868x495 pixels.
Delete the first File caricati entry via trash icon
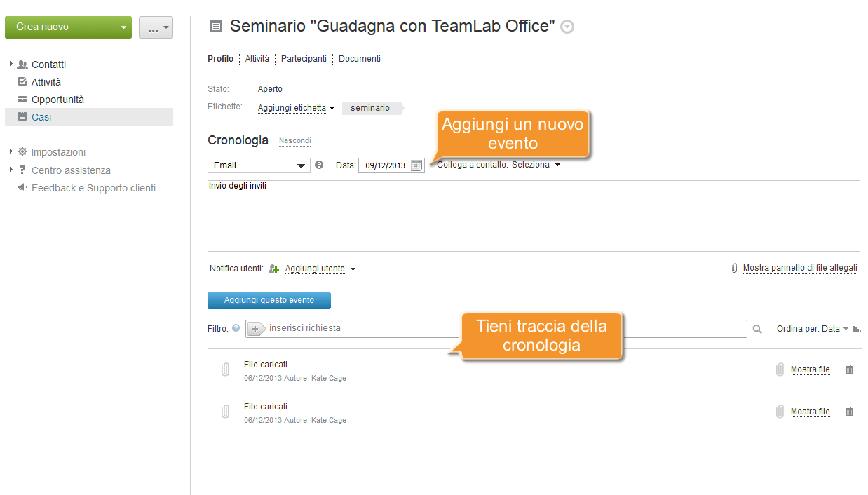pyautogui.click(x=849, y=369)
